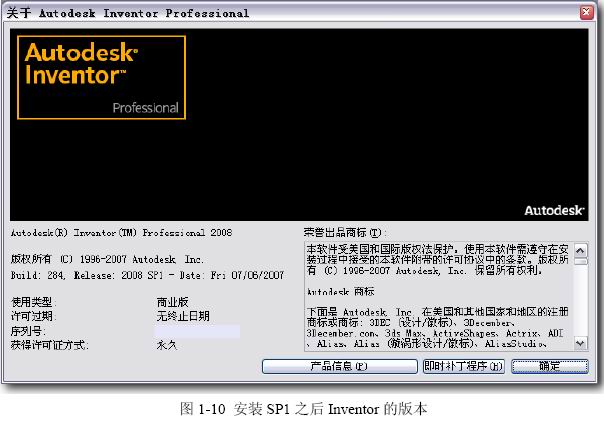The image size is (604, 424).
Task: Click the 'Autodesk(R) Inventor(TM) Professional 2008' text
Action: pyautogui.click(x=121, y=233)
